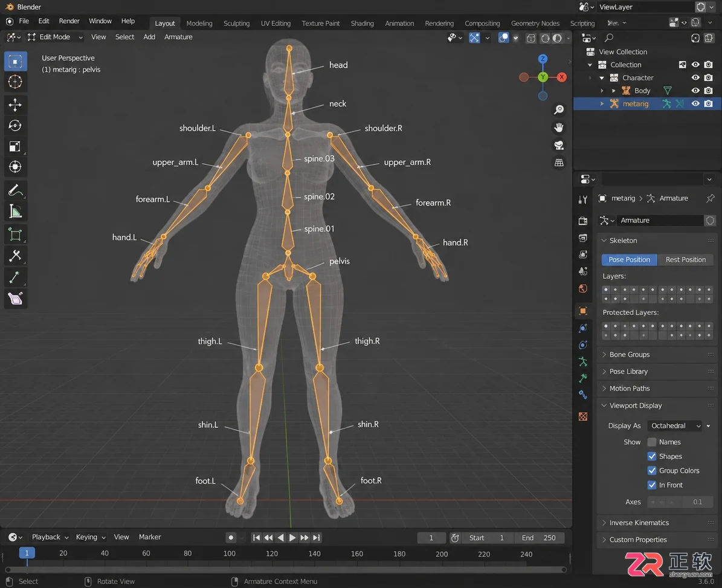Choose the Measure tool
This screenshot has width=722, height=588.
click(15, 212)
